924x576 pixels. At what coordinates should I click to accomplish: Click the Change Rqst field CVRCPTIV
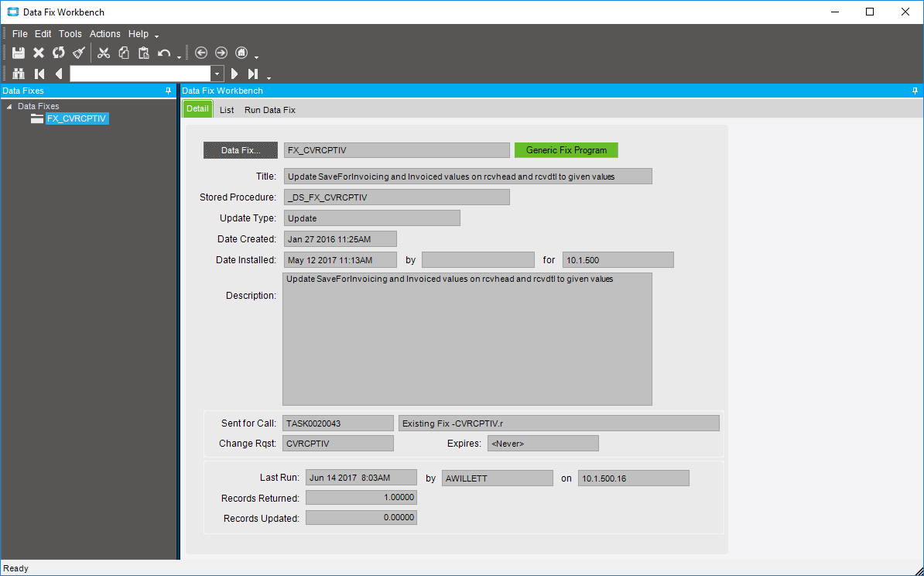(337, 444)
